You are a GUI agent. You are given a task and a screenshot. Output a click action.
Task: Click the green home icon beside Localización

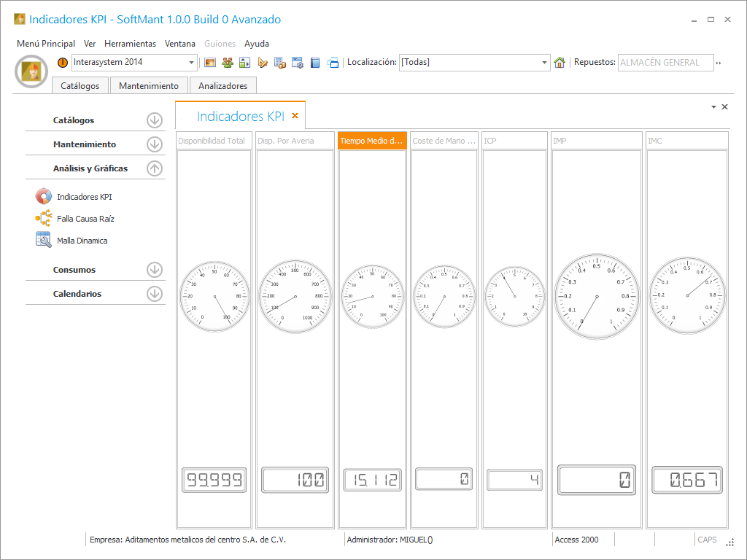tap(560, 63)
